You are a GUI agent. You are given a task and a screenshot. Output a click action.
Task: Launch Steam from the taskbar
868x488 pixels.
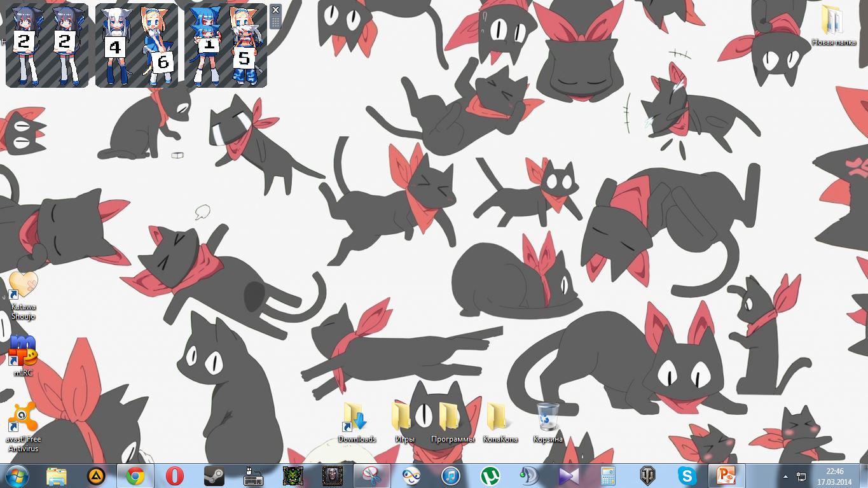point(214,476)
